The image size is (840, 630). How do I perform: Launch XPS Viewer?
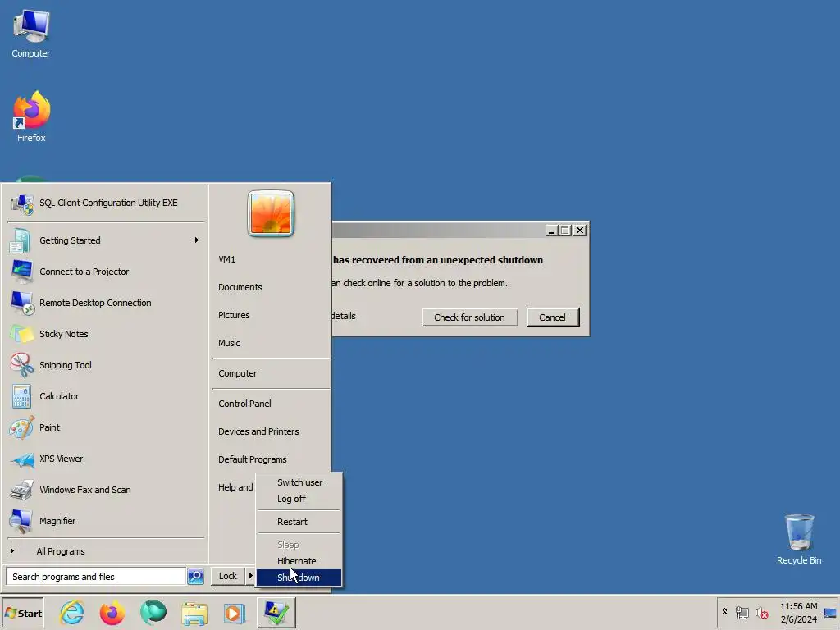106,459
